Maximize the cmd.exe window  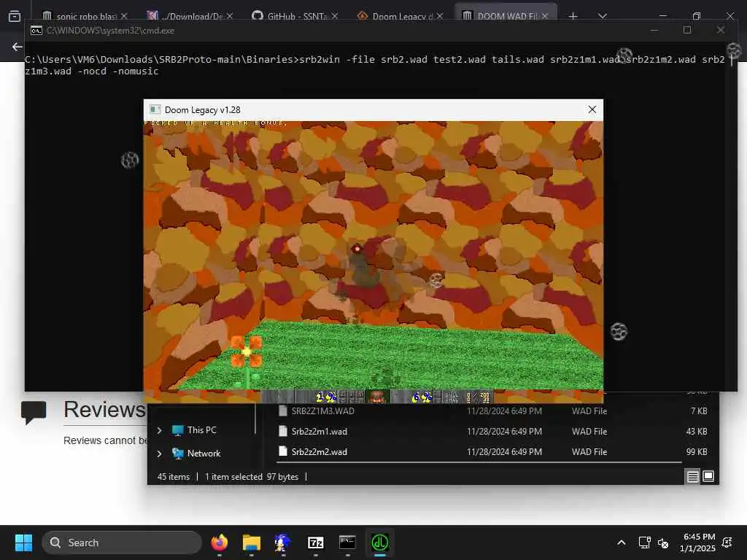[687, 30]
